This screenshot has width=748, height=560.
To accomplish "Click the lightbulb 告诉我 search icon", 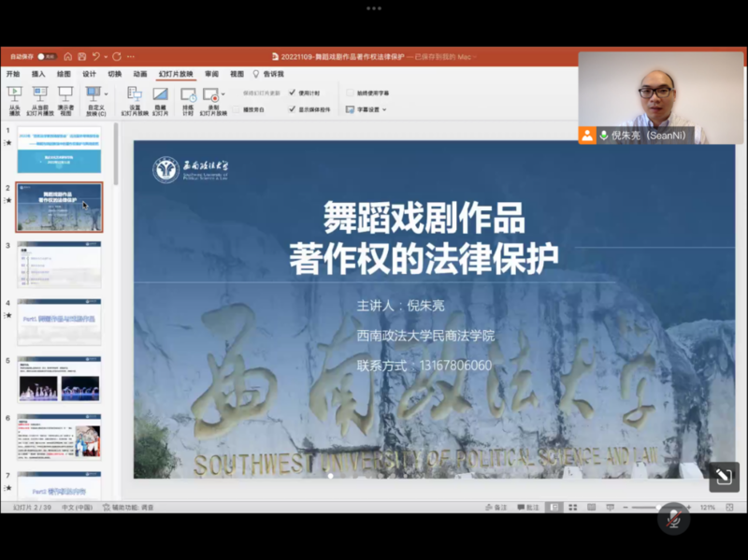I will point(255,74).
